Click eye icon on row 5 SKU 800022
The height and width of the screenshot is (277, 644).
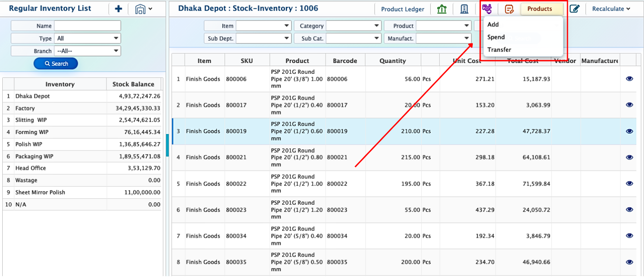click(x=629, y=184)
